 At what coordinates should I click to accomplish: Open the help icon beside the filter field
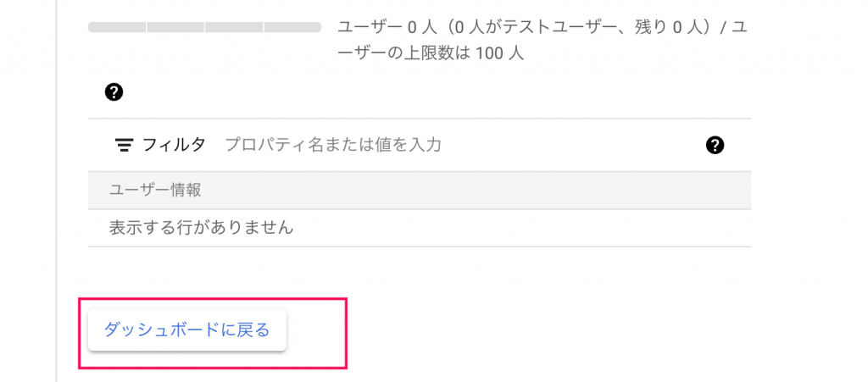tap(715, 146)
